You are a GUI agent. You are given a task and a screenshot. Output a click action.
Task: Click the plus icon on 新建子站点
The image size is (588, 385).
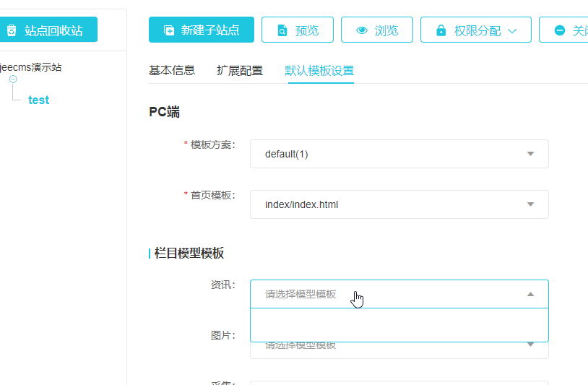169,30
